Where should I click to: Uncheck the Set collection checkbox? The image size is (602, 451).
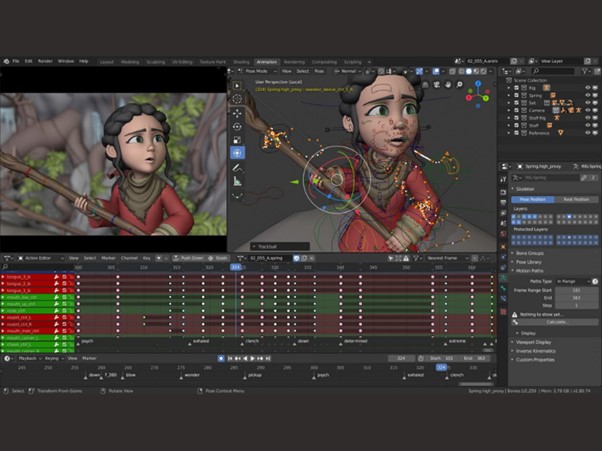[x=516, y=103]
